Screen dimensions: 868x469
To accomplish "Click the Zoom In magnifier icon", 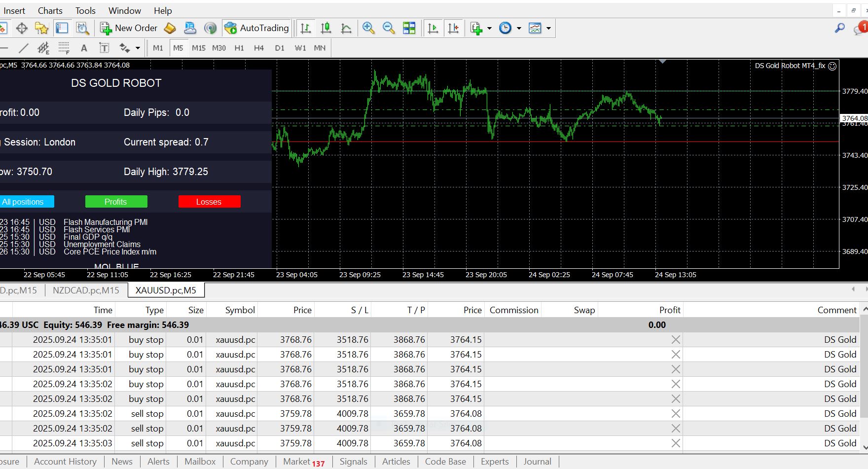I will tap(368, 28).
